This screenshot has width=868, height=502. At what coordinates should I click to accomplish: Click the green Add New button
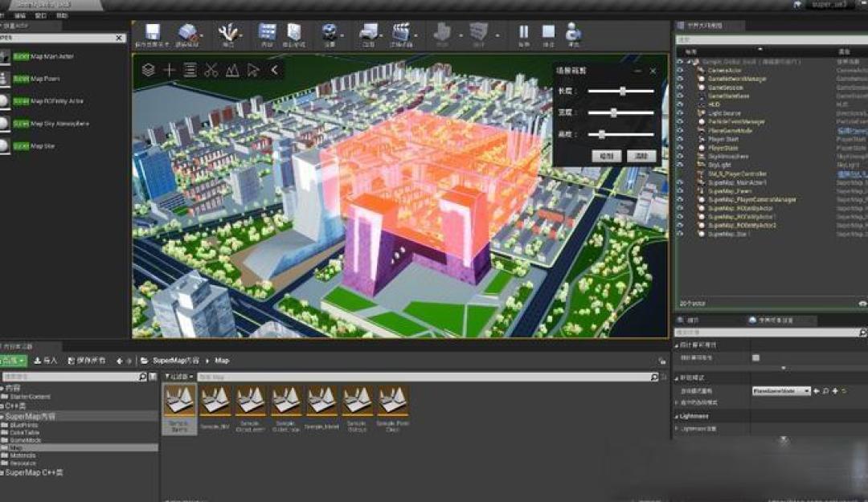[14, 361]
